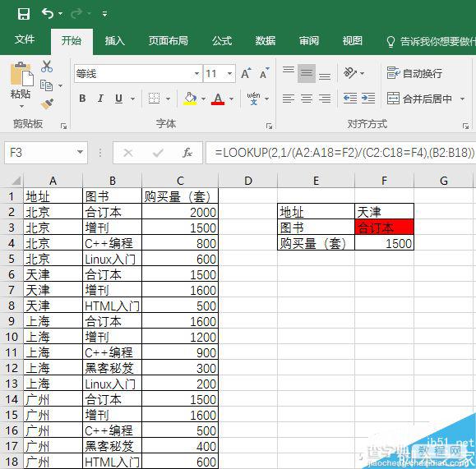Open font color dropdown arrow
Image resolution: width=476 pixels, height=469 pixels.
(x=231, y=99)
